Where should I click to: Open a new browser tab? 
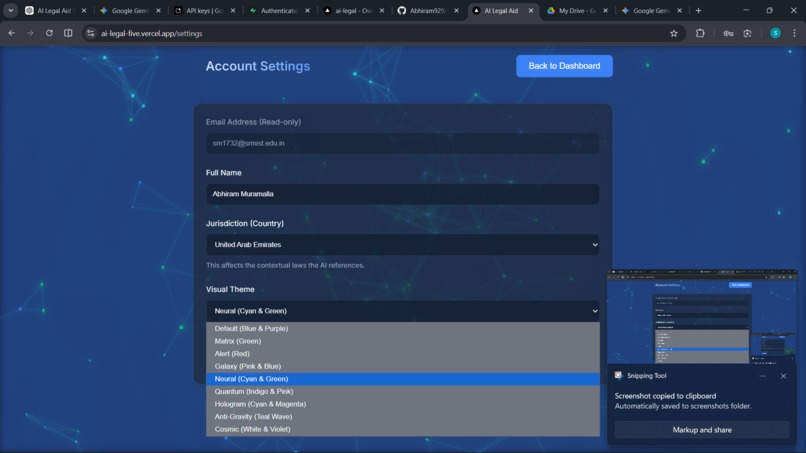click(x=698, y=10)
